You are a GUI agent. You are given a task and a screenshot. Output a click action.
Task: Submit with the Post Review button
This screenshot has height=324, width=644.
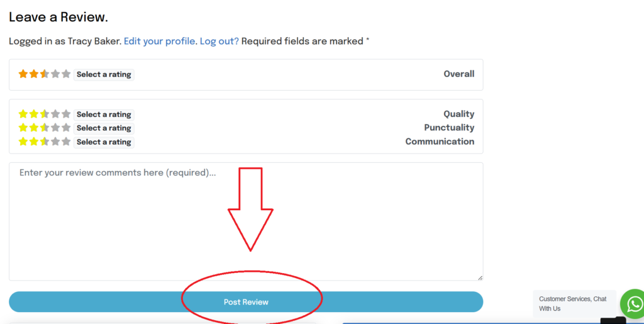tap(246, 302)
